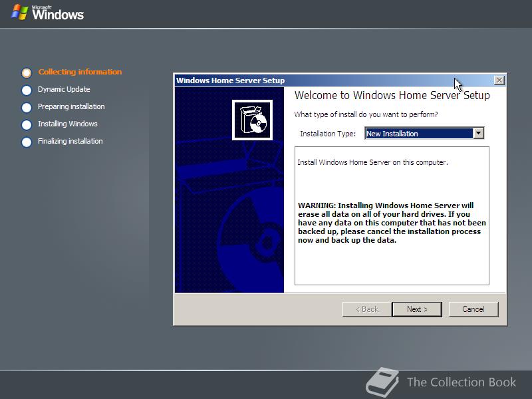Click the 'Installation Type:' label

click(x=328, y=134)
